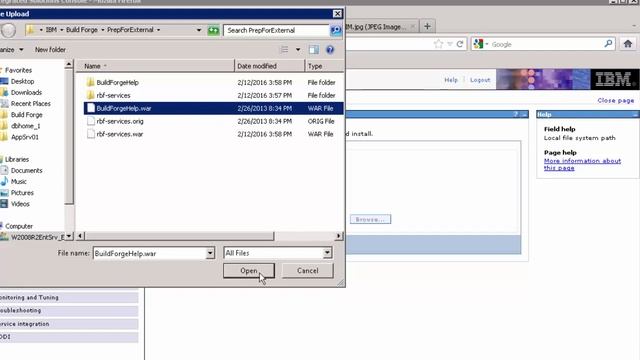Expand the Computer node
This screenshot has width=640, height=360.
[x=19, y=226]
